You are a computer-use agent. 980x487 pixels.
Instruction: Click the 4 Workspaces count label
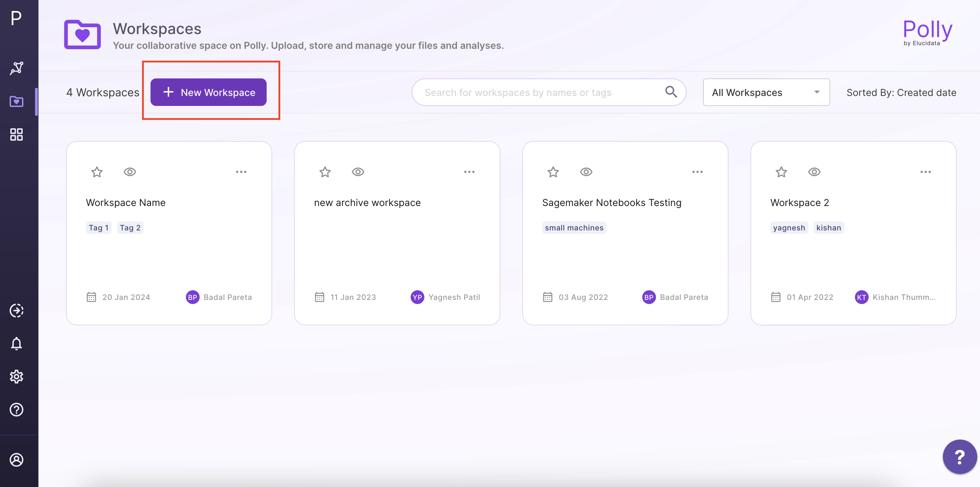103,93
